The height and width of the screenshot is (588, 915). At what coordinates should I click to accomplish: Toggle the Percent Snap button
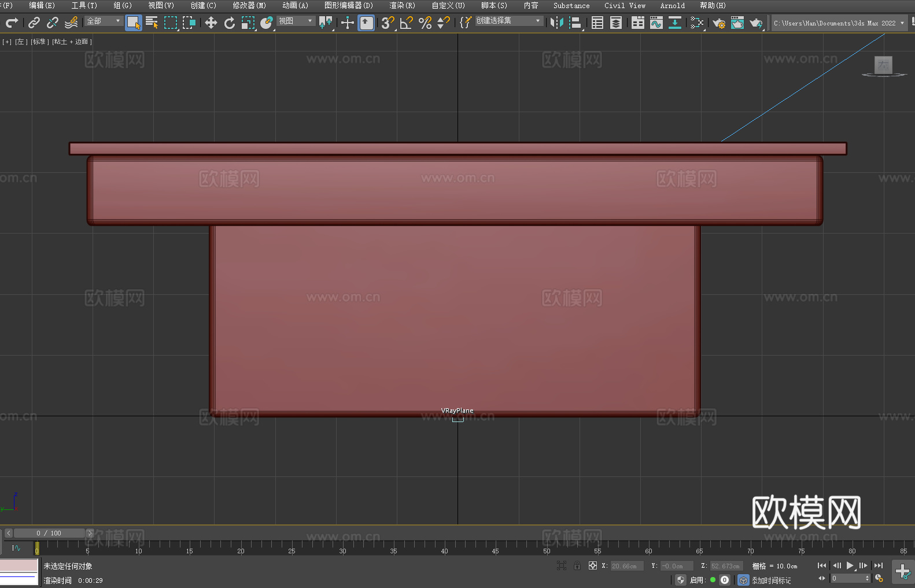pos(425,23)
